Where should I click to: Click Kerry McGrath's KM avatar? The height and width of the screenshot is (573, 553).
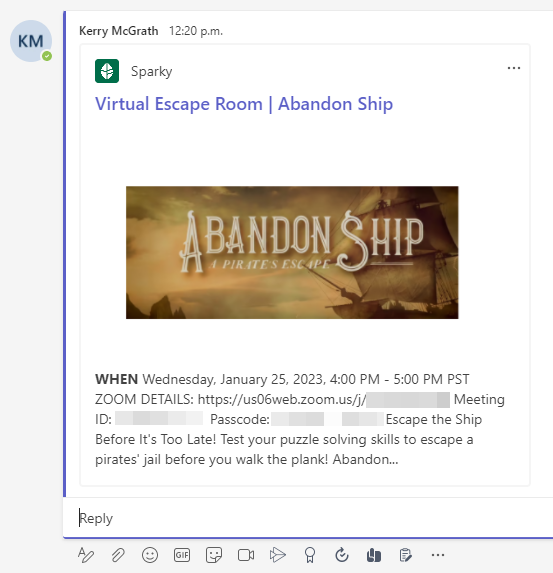(x=31, y=41)
